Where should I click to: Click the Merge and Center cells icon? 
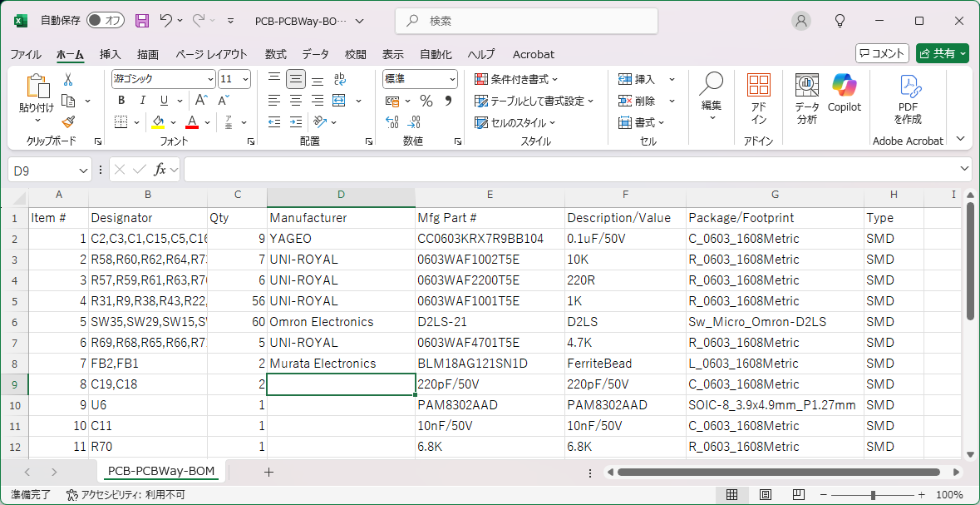click(339, 101)
